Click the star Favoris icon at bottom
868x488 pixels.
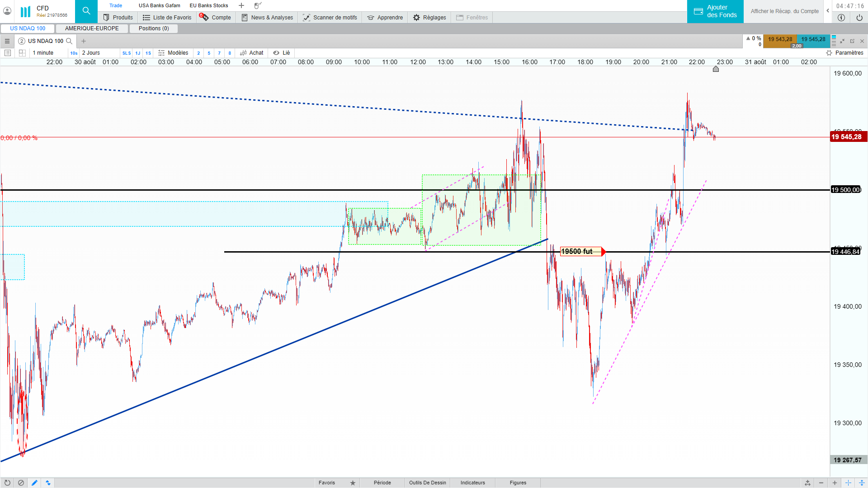point(353,483)
